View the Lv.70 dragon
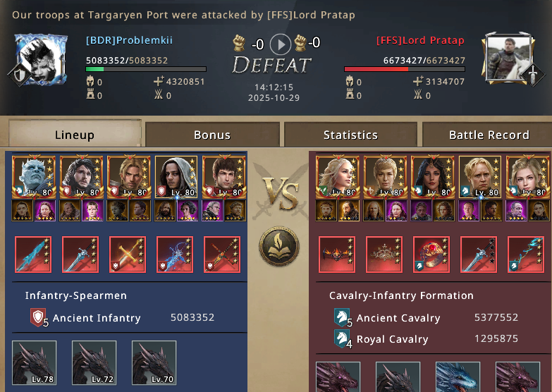The height and width of the screenshot is (392, 552). 154,363
